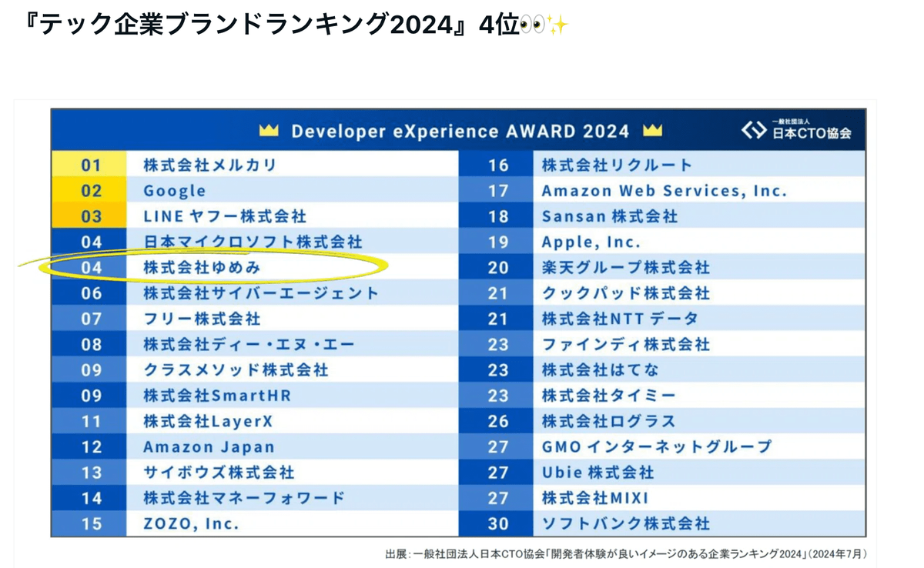
Task: Click the orange 03 rank badge
Action: (x=91, y=216)
